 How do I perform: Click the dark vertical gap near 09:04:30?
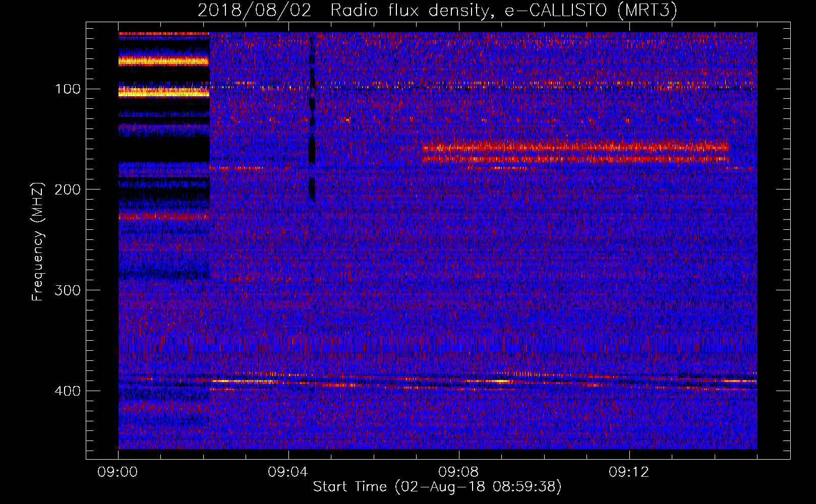[x=312, y=118]
